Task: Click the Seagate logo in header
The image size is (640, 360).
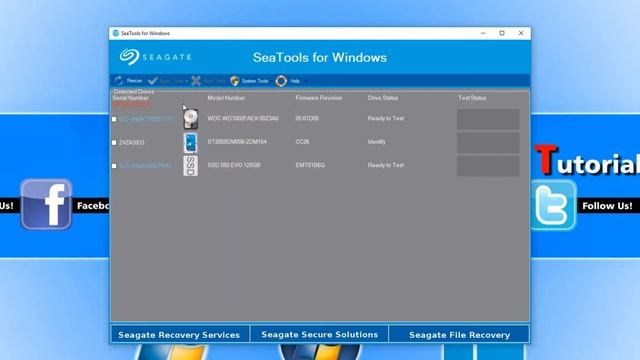Action: pos(156,57)
